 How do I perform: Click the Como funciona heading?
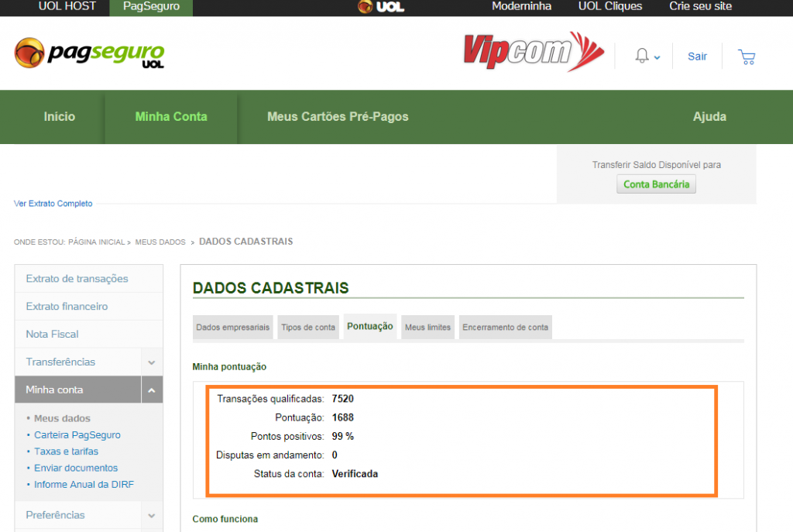click(x=225, y=520)
